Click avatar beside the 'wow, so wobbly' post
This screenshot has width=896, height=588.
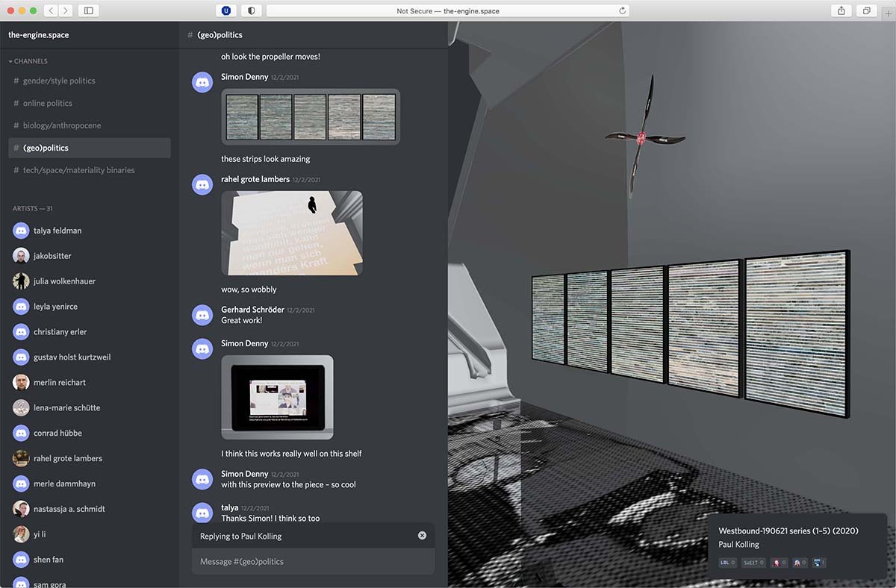(202, 184)
